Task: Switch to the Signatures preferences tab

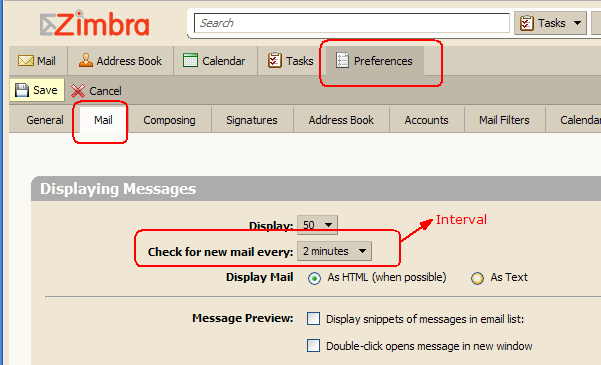Action: (x=252, y=120)
